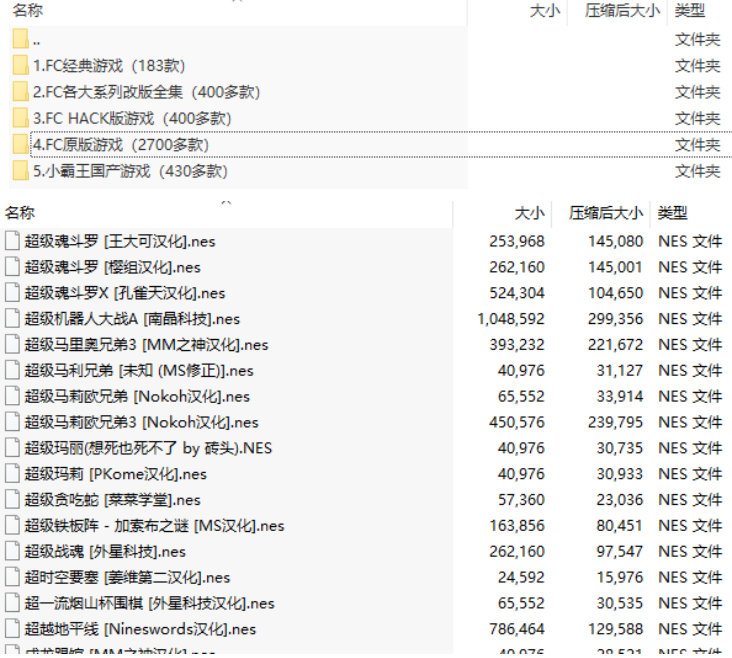Click file icon of 超级机器人大战A [南晶科技].nes

coord(12,319)
